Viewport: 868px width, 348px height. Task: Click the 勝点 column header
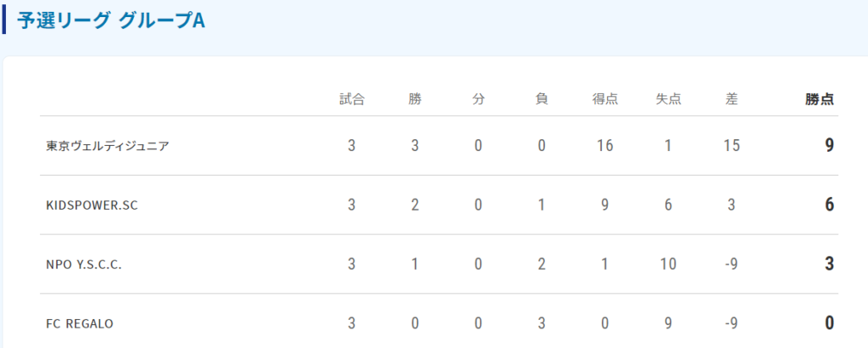820,99
